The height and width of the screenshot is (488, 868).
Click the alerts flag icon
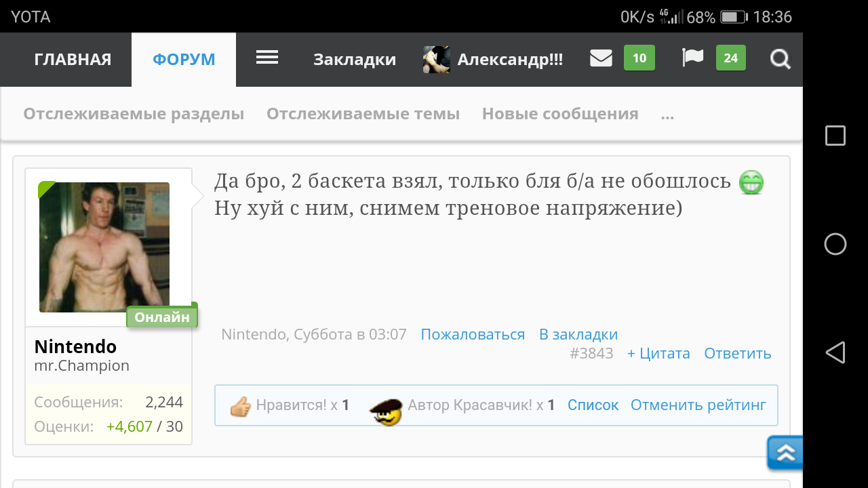[x=692, y=58]
